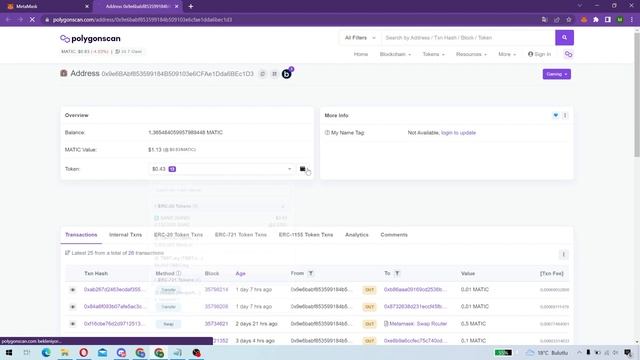
Task: Select the Transactions tab
Action: 81,235
